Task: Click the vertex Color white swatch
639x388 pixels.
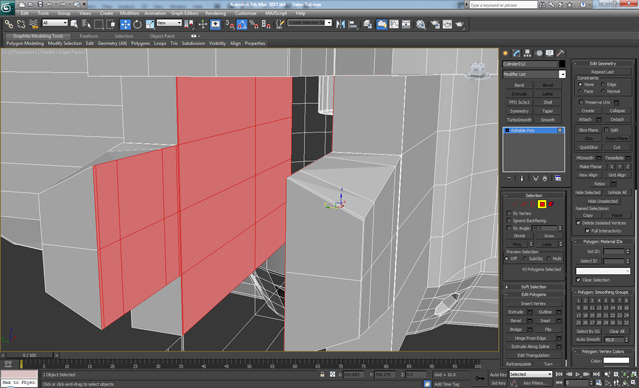Action: coord(616,361)
